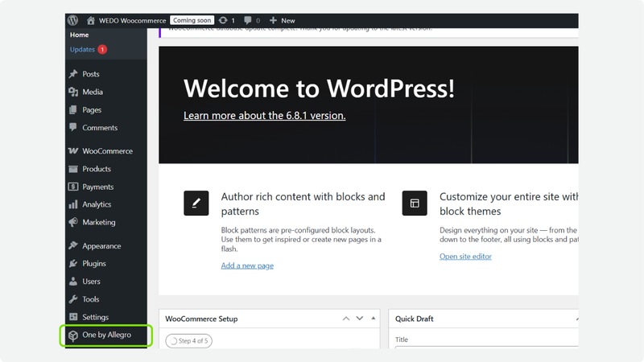
Task: Move WooCommerce Setup widget down
Action: pyautogui.click(x=360, y=319)
